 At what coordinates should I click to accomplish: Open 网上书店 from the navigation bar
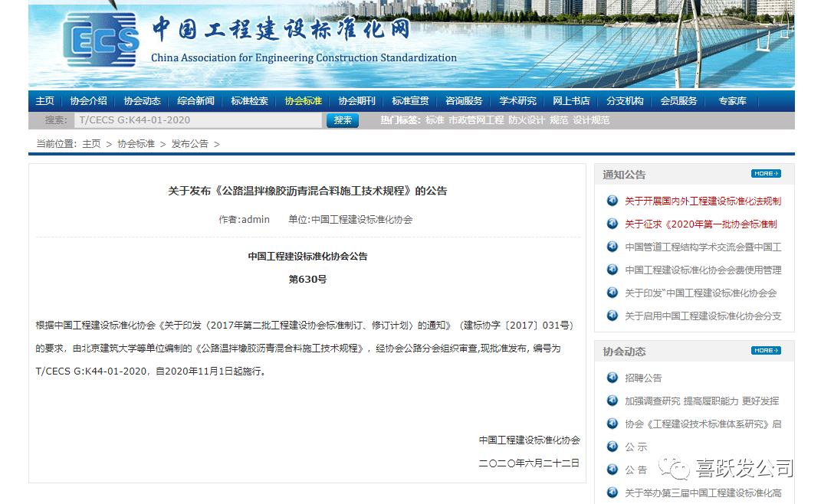point(571,101)
